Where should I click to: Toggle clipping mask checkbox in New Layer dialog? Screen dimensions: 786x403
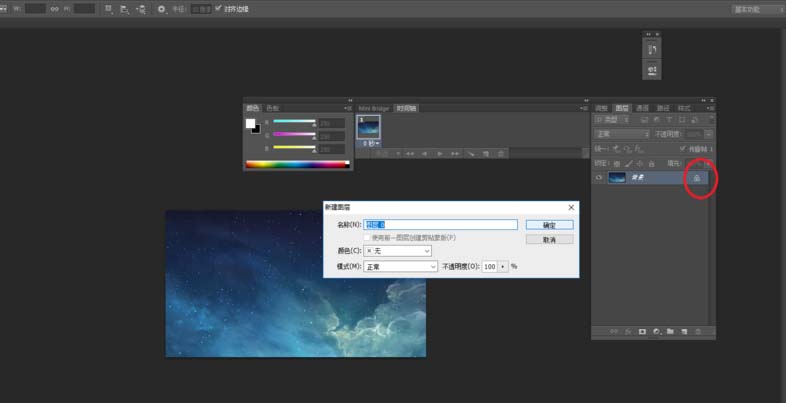coord(367,238)
